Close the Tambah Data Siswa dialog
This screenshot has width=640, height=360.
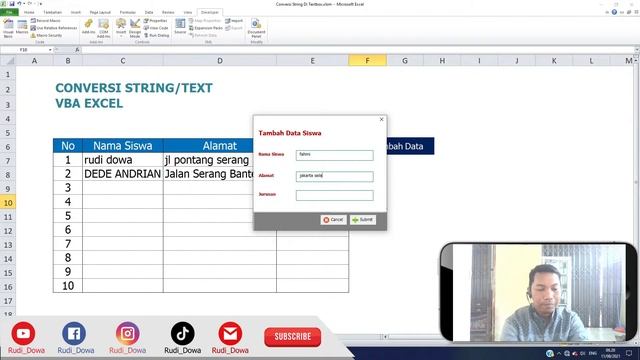point(381,119)
